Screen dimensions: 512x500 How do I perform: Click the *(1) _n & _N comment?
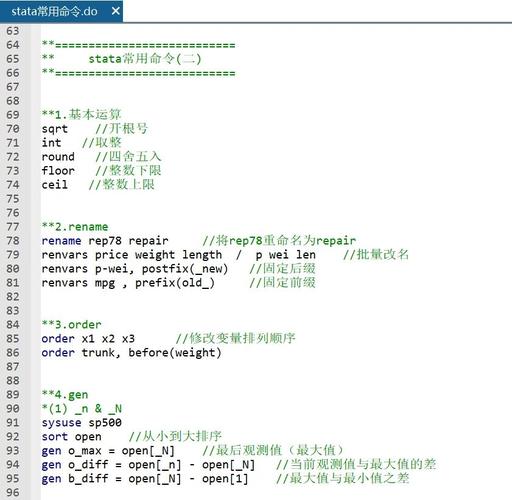click(x=82, y=409)
